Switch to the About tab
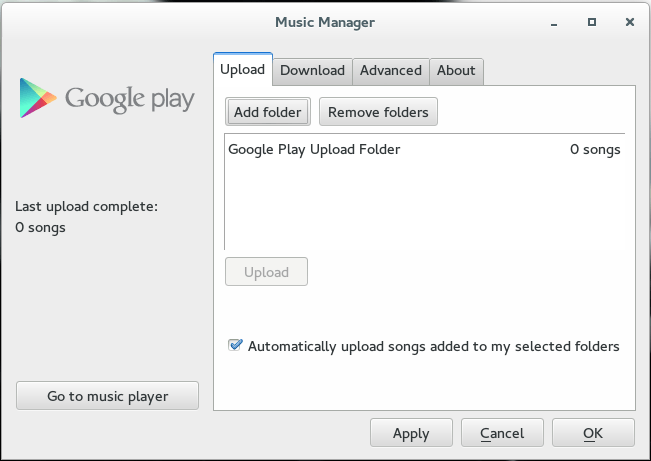 (x=456, y=71)
